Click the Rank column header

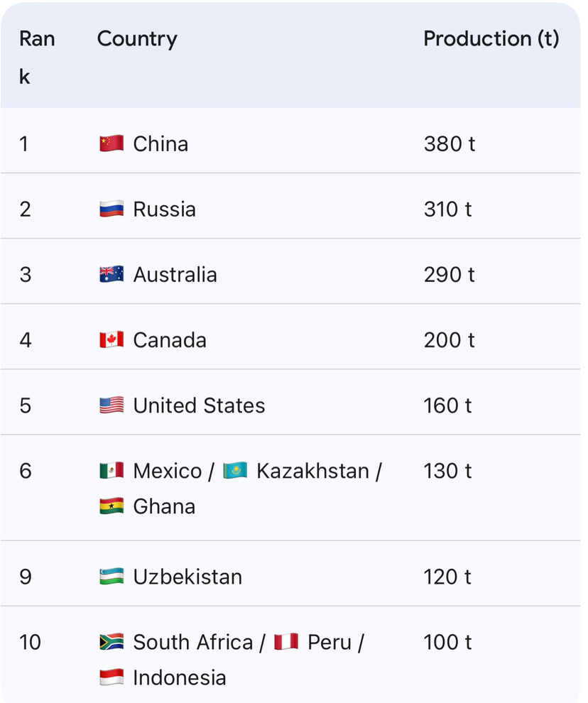point(36,57)
